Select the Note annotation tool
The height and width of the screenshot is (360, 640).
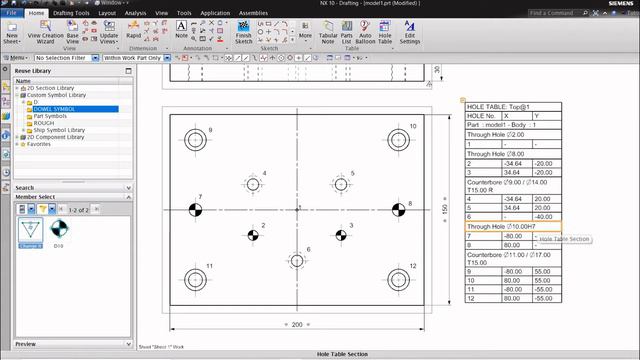coord(181,29)
